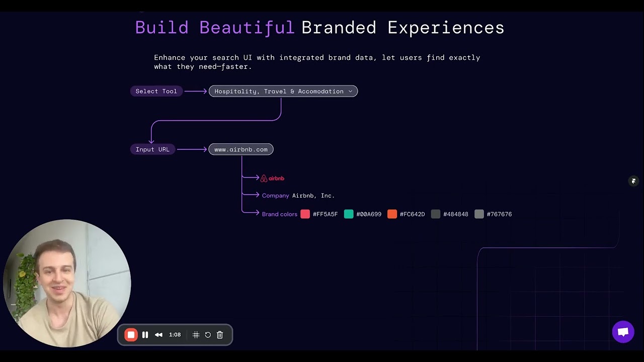Click the www.airbnb.com URL field

pos(241,149)
